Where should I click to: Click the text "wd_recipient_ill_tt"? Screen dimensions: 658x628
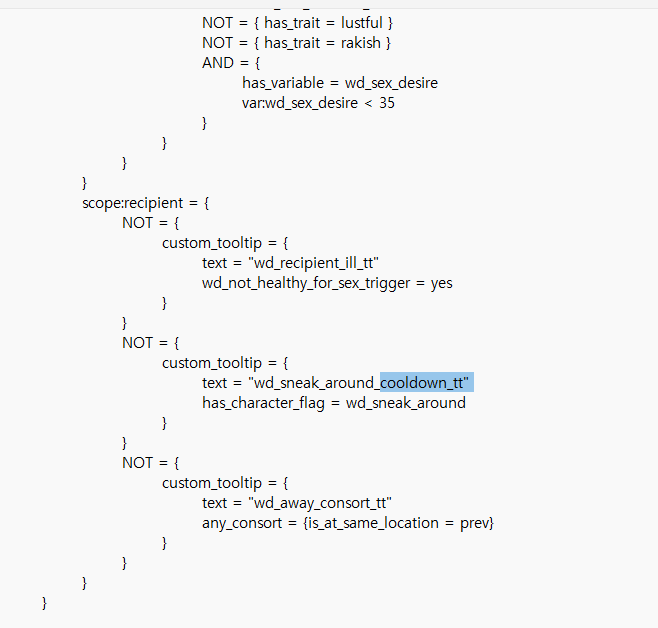pyautogui.click(x=313, y=263)
